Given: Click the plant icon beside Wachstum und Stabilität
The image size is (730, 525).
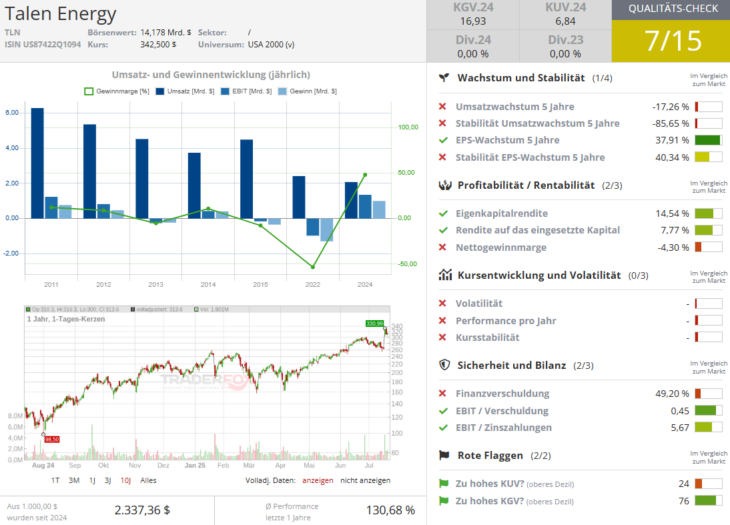Looking at the screenshot, I should [444, 78].
